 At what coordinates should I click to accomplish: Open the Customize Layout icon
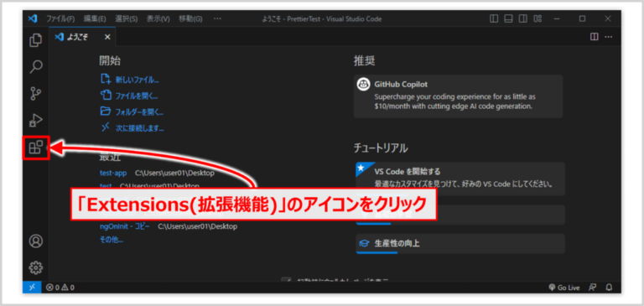click(537, 18)
